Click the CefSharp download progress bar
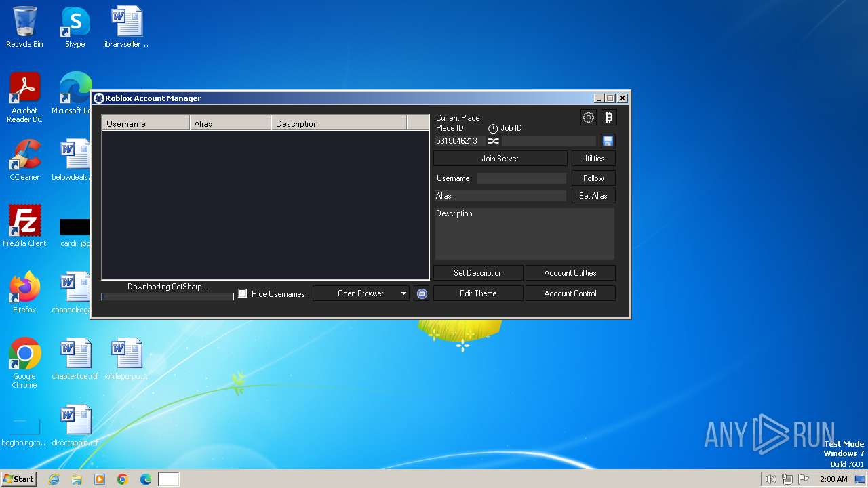The width and height of the screenshot is (868, 488). [x=167, y=296]
